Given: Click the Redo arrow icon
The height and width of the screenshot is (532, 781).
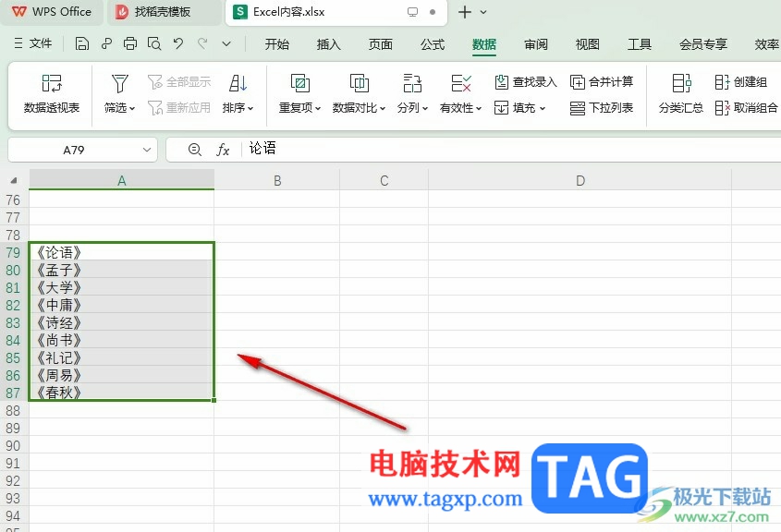Looking at the screenshot, I should click(202, 43).
